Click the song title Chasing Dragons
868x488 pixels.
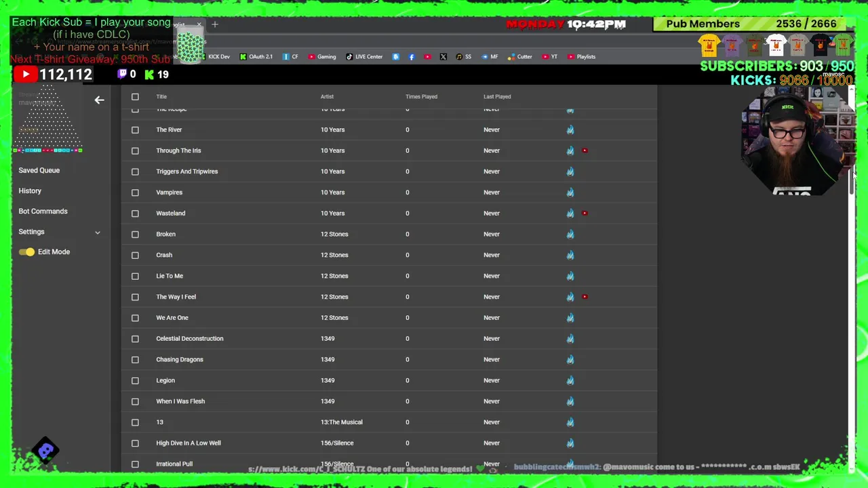tap(180, 359)
